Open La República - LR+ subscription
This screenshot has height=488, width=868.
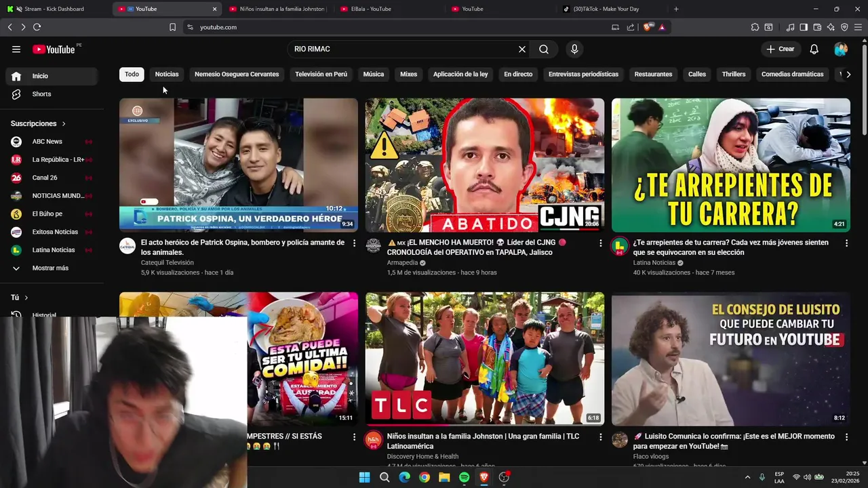52,159
